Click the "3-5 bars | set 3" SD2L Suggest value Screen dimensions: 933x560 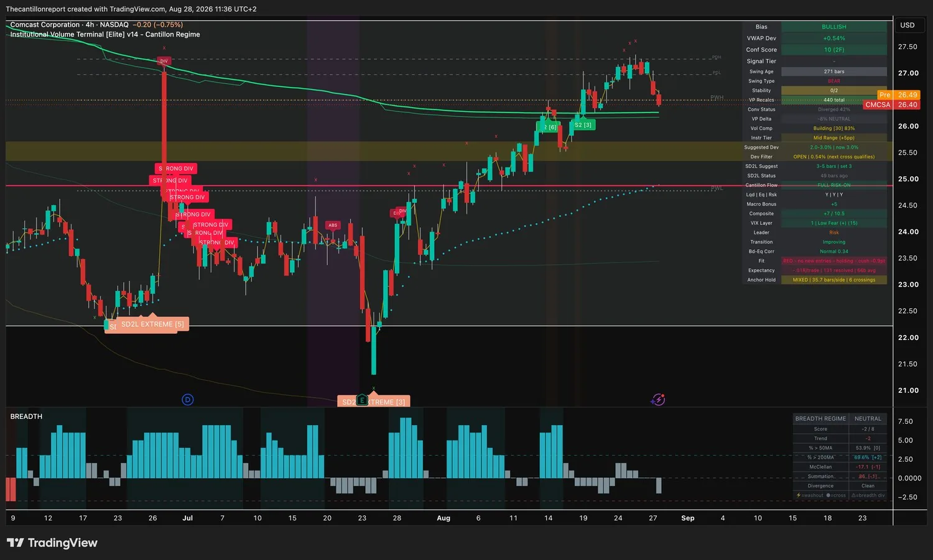pyautogui.click(x=834, y=166)
